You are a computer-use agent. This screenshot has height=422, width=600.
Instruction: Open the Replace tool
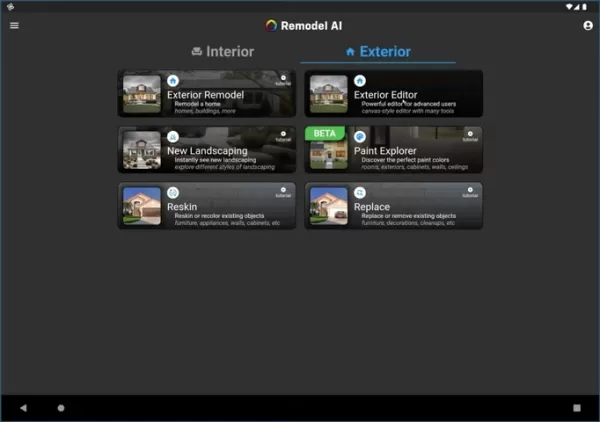click(393, 206)
